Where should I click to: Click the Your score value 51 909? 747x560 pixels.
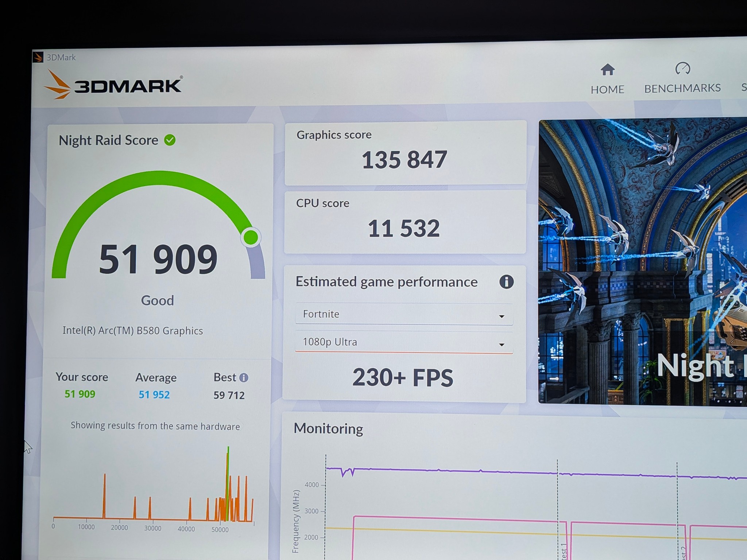click(80, 394)
